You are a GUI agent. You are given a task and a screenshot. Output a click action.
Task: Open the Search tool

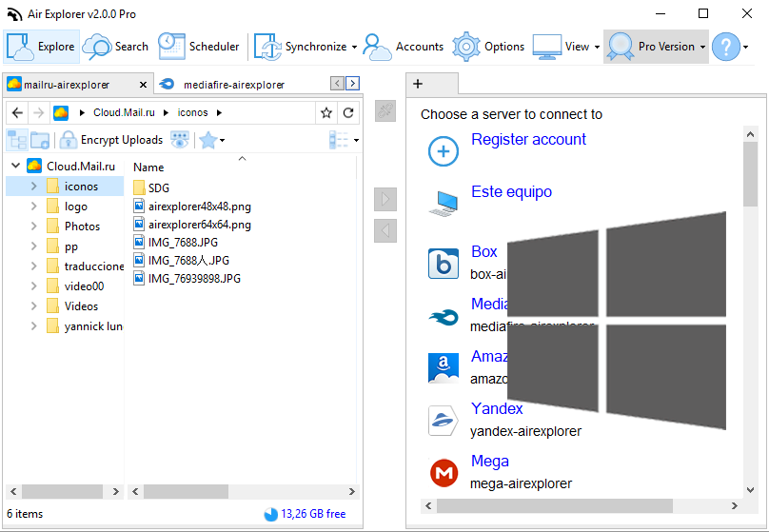(x=116, y=47)
